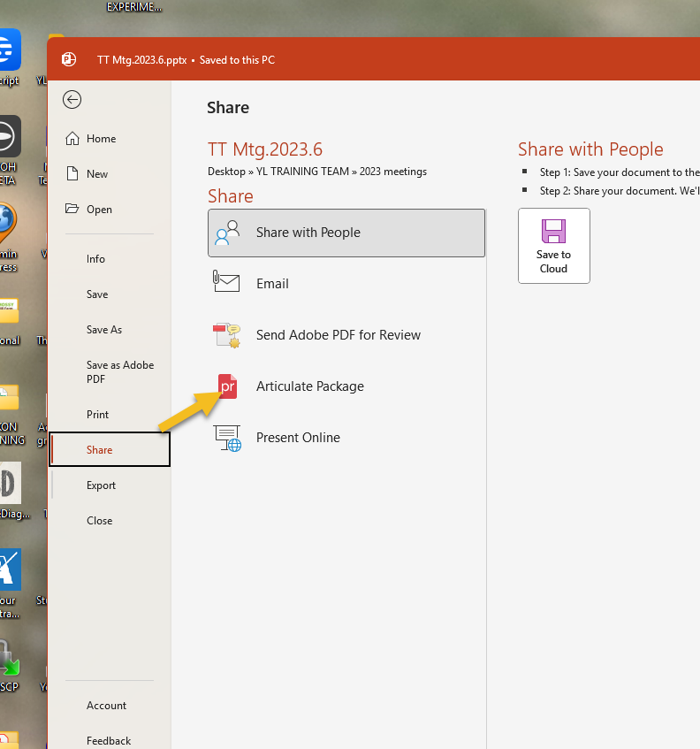Image resolution: width=700 pixels, height=749 pixels.
Task: Click the PowerPoint logo in title bar
Action: coord(69,59)
